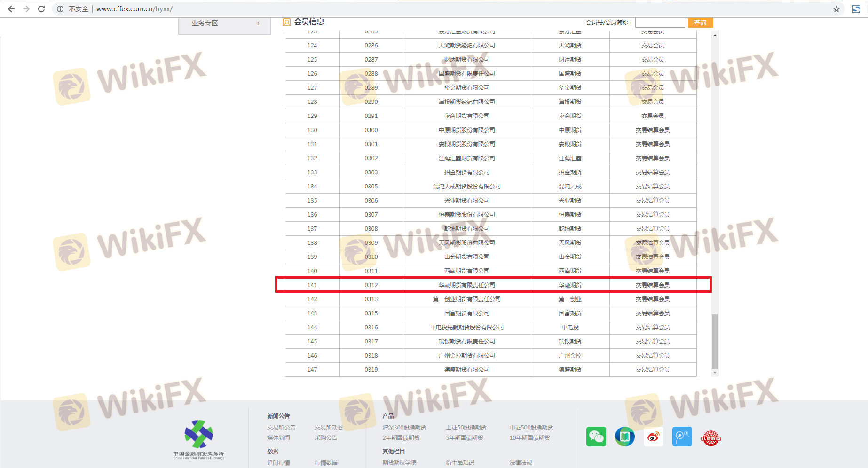Click the green book app icon
This screenshot has height=468, width=868.
(x=624, y=437)
